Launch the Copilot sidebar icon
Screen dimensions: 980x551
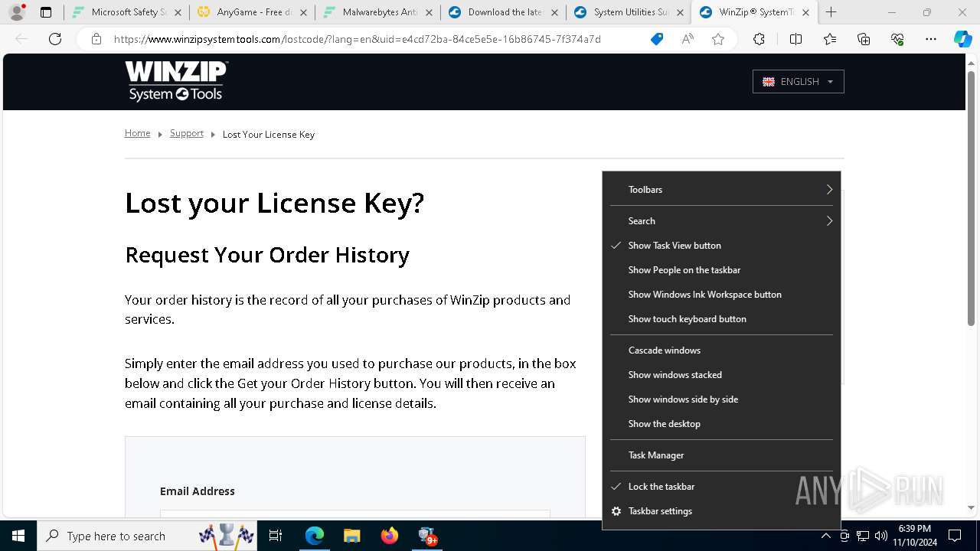(962, 39)
